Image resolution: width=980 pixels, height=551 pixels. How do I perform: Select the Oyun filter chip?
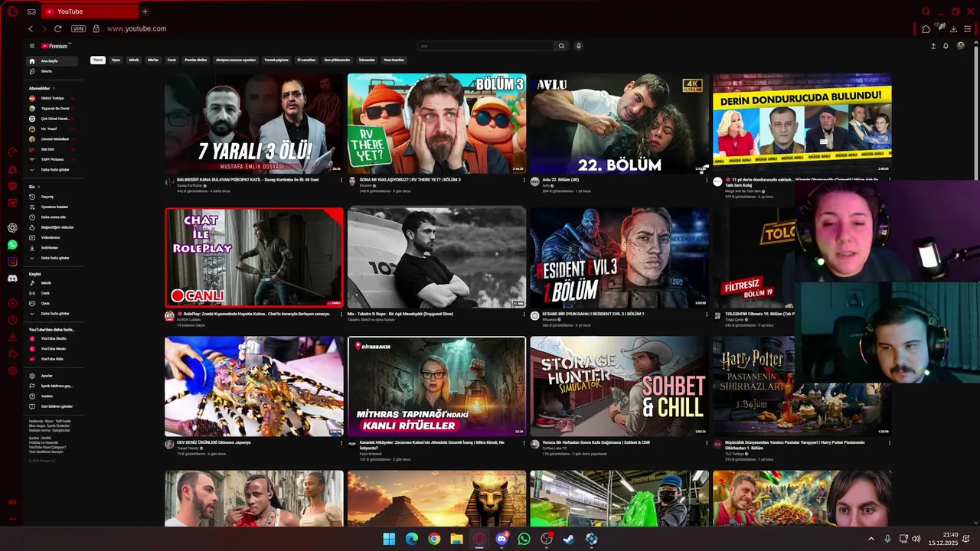pos(116,60)
